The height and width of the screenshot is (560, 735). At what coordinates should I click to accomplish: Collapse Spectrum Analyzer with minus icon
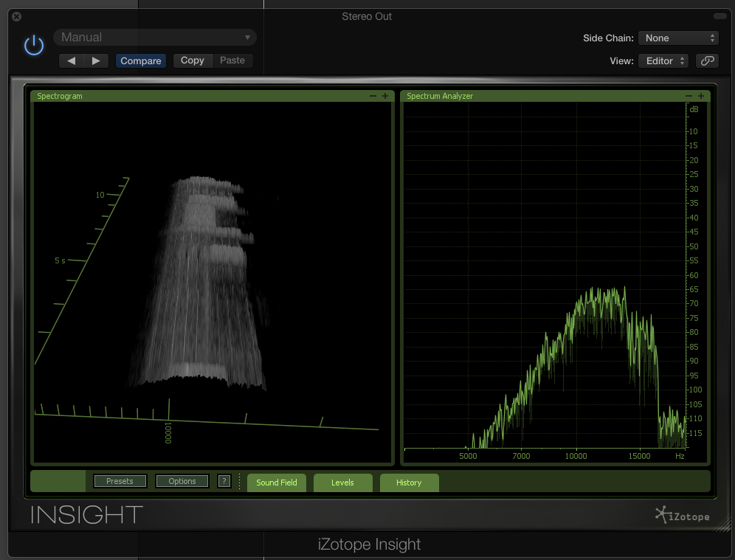pyautogui.click(x=689, y=96)
